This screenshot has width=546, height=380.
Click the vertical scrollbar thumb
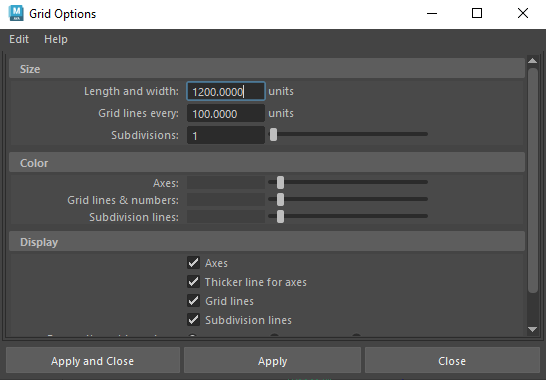(533, 180)
